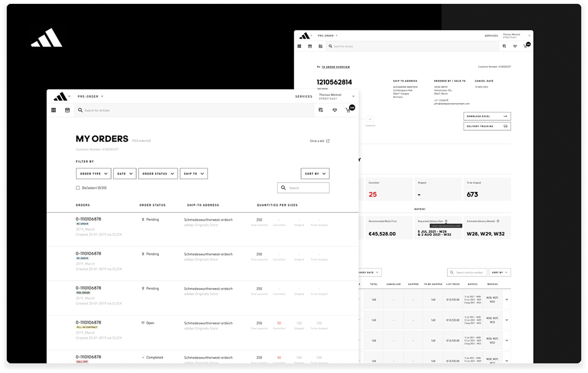Click the add-order clipboard icon
This screenshot has width=588, height=373.
321,110
